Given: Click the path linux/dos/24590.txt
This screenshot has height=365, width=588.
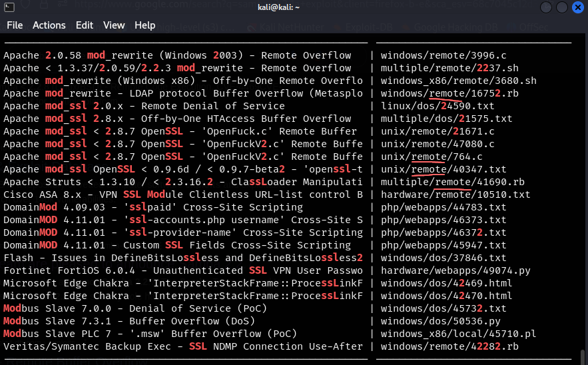Looking at the screenshot, I should pos(438,106).
